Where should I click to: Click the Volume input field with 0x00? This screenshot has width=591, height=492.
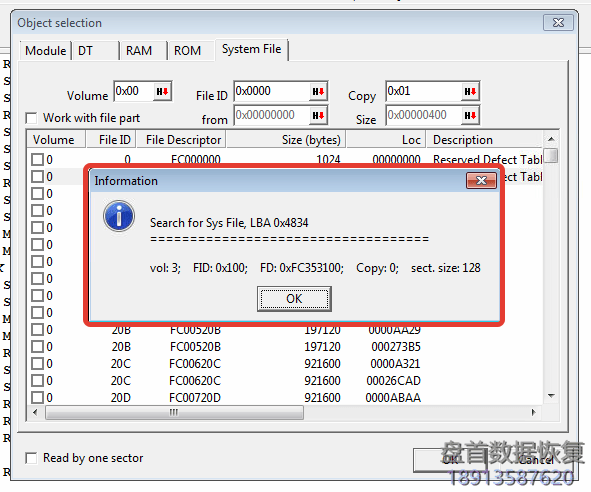click(x=134, y=91)
